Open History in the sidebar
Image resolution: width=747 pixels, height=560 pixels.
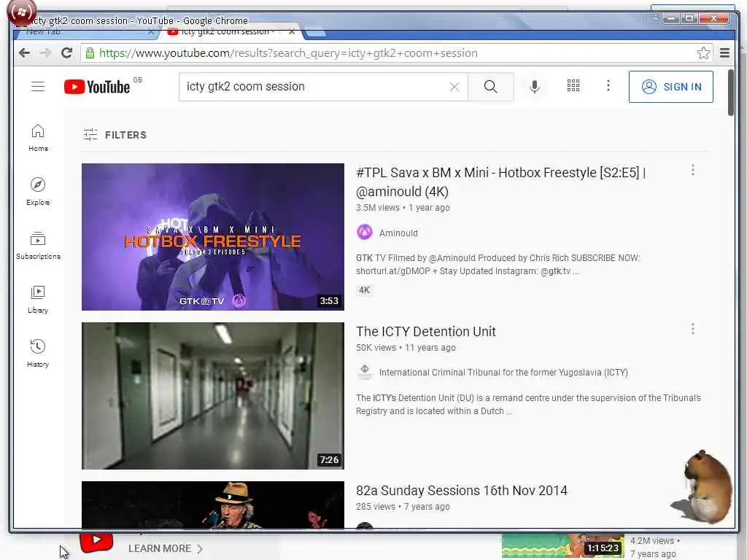38,354
